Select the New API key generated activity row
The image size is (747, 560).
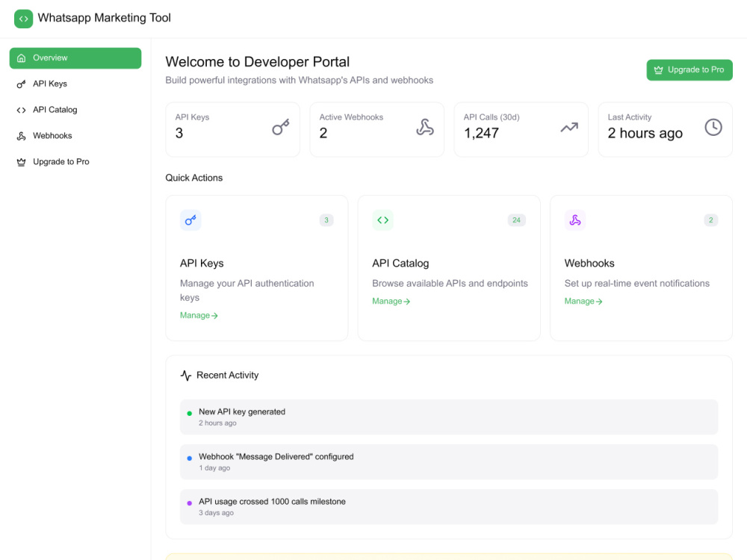449,417
